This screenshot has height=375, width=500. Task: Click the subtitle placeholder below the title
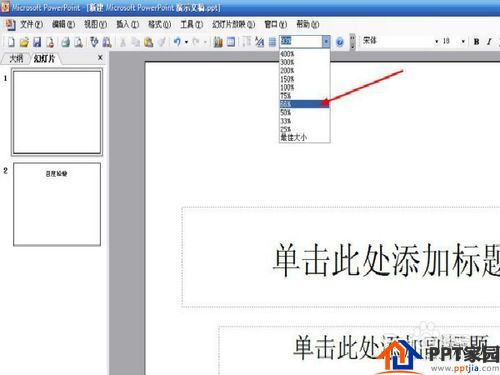coord(359,351)
